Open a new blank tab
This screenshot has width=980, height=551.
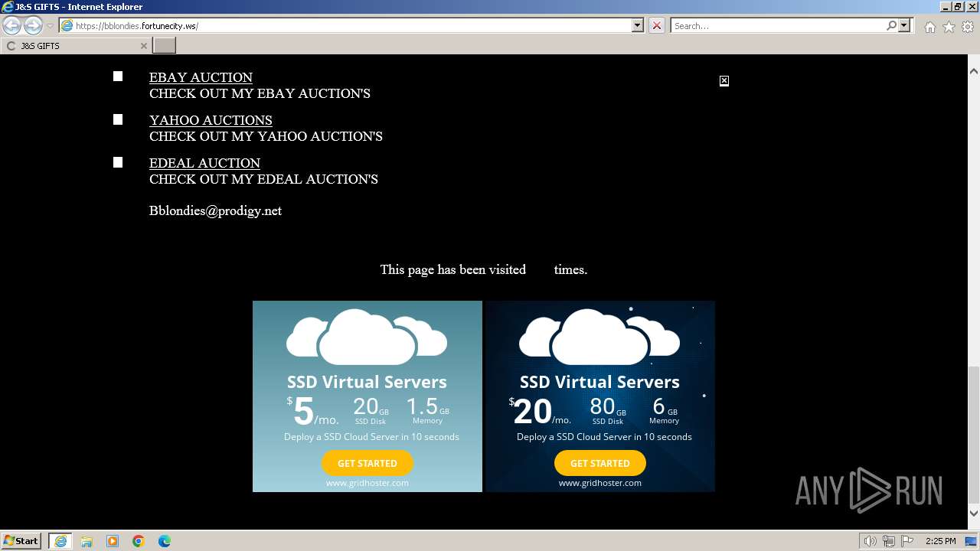point(165,46)
